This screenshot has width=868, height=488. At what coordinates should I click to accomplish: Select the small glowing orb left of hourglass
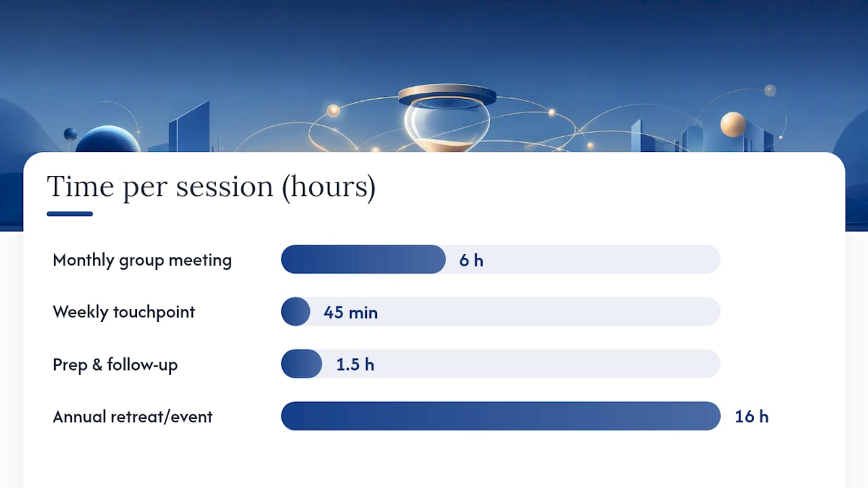(x=333, y=110)
